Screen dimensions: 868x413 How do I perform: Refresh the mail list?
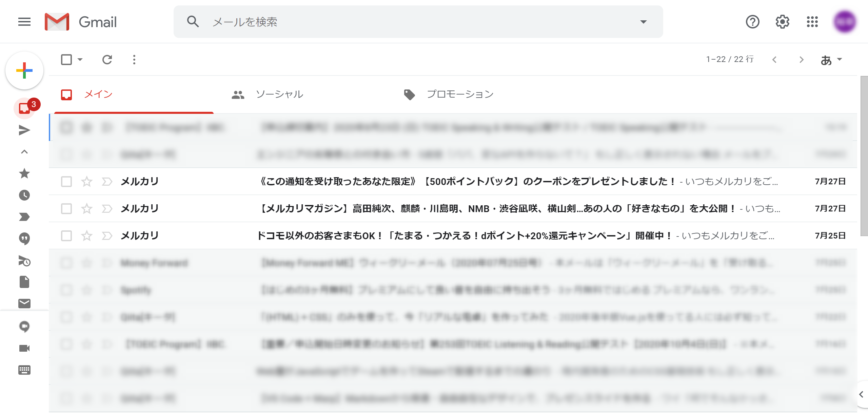pos(107,60)
